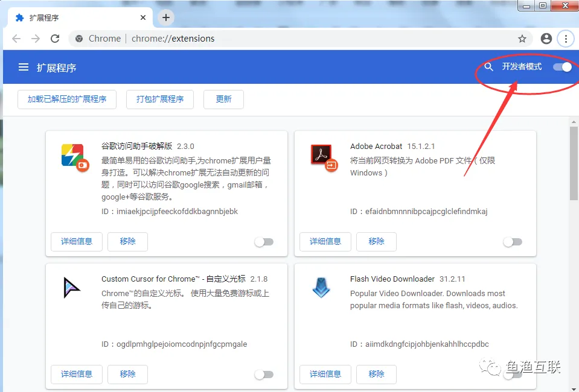Click the vertical page scrollbar thumb

tap(574, 163)
